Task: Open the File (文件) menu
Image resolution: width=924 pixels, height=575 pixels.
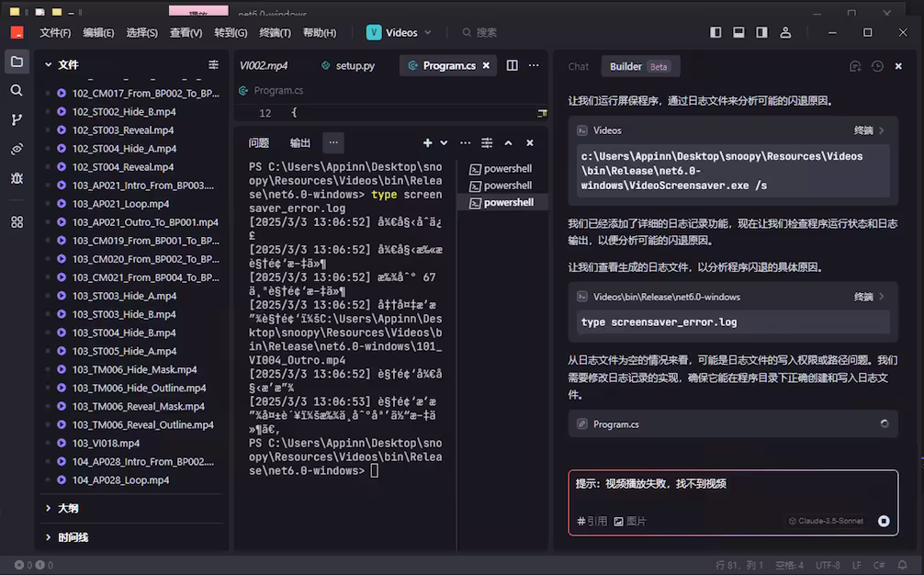Action: 55,33
